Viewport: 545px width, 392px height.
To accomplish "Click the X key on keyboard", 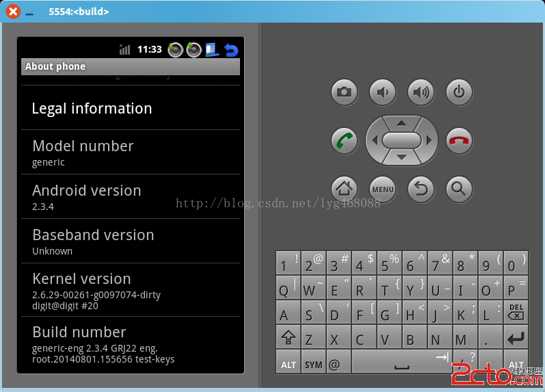I will click(339, 337).
